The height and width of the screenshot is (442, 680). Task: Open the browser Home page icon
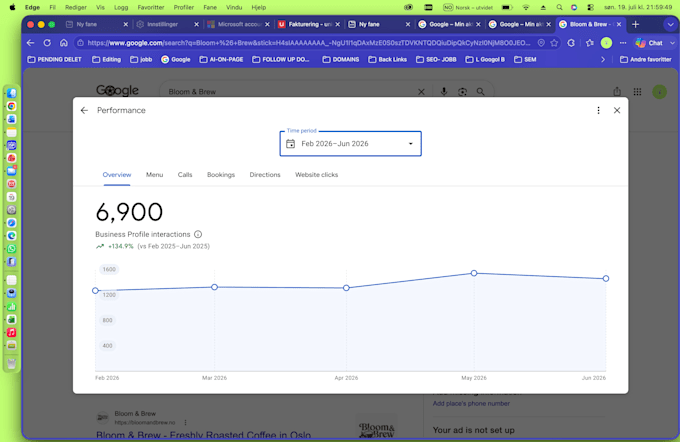click(x=64, y=43)
